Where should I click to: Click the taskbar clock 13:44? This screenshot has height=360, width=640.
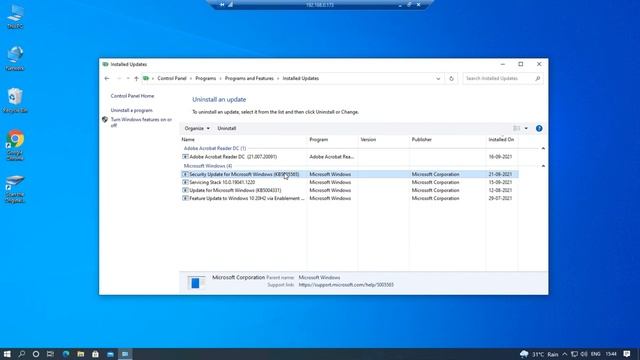coord(611,354)
